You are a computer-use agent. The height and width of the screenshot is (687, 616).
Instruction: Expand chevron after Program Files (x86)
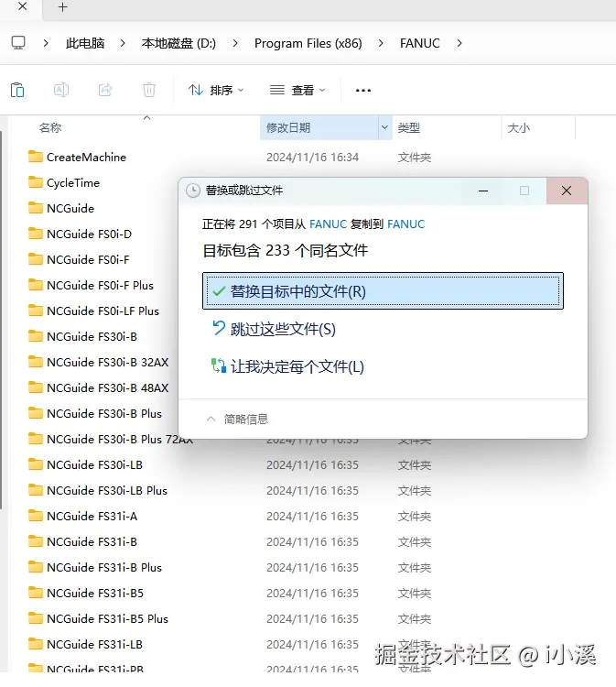click(x=381, y=43)
